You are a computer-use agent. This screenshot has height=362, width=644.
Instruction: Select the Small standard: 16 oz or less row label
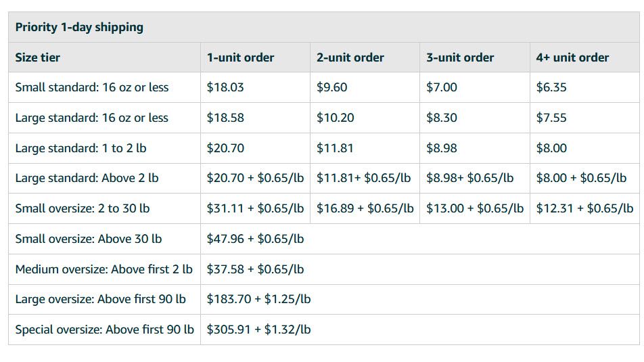(92, 87)
